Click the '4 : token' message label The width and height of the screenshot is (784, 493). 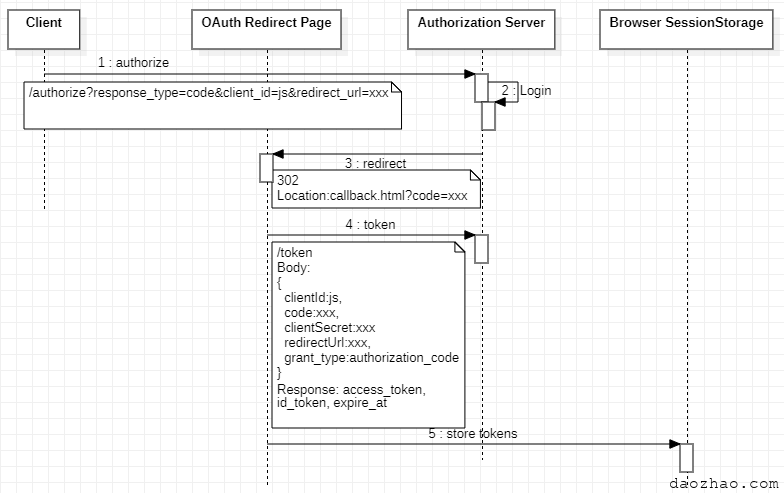(x=370, y=224)
